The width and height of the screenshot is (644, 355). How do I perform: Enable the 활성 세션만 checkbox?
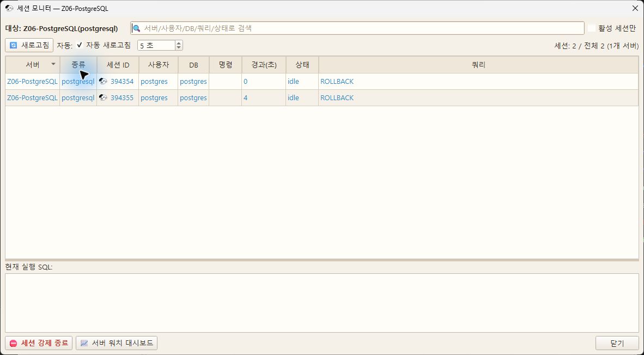click(592, 28)
